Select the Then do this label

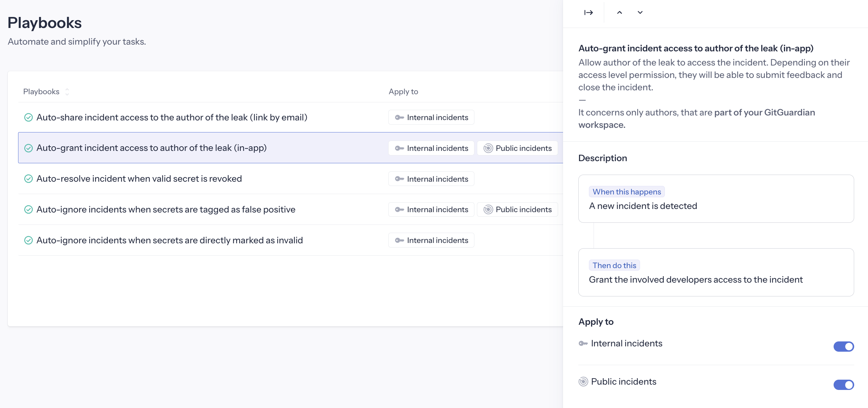click(614, 265)
